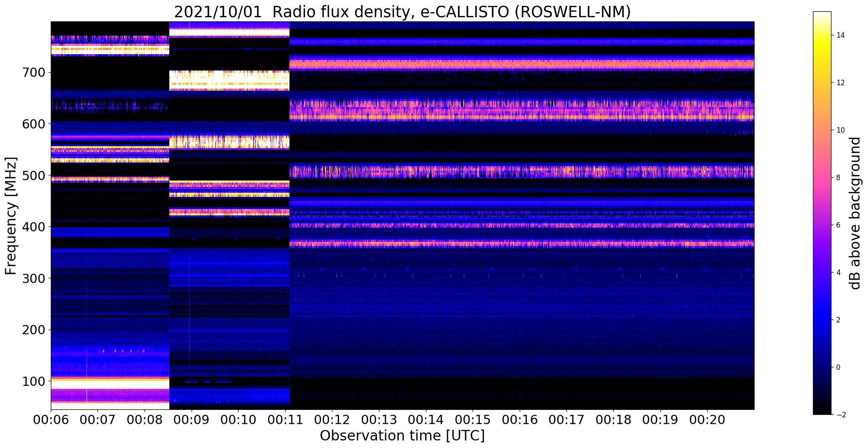Click the 'dB above background' colorbar label

pos(855,213)
